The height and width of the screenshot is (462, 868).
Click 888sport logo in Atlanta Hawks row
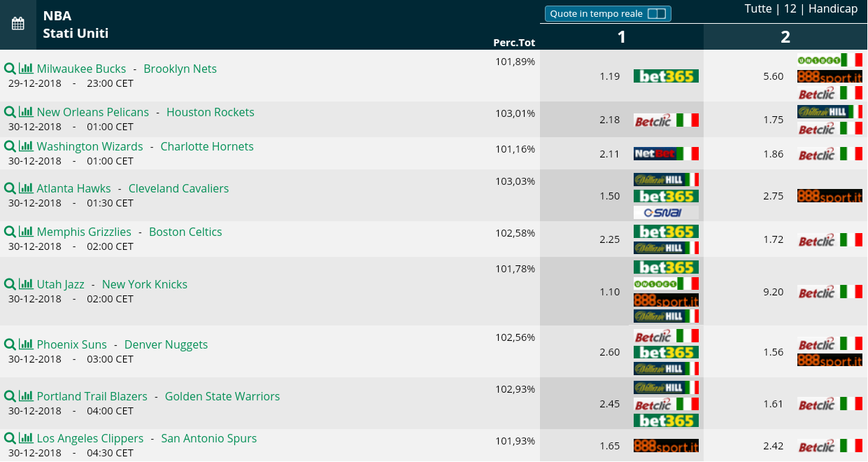pos(830,196)
